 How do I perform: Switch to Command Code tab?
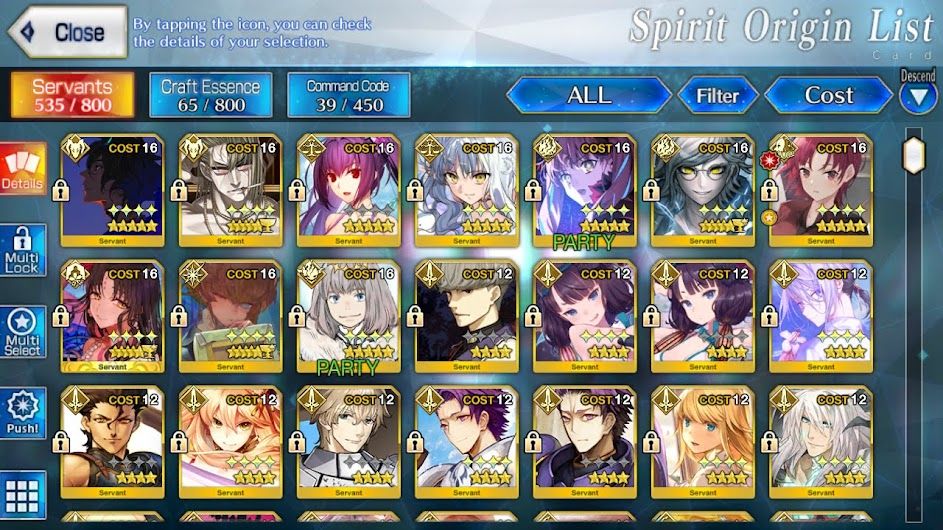[349, 95]
